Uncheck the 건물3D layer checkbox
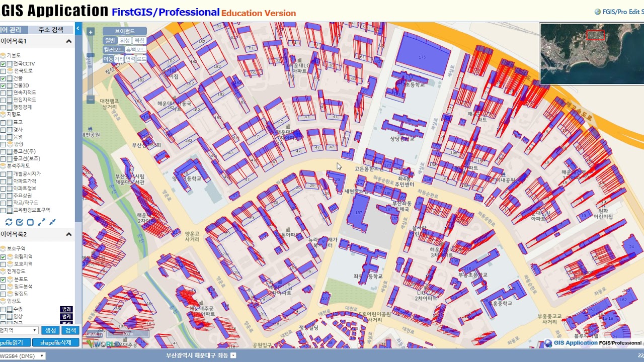This screenshot has width=644, height=362. [3, 86]
